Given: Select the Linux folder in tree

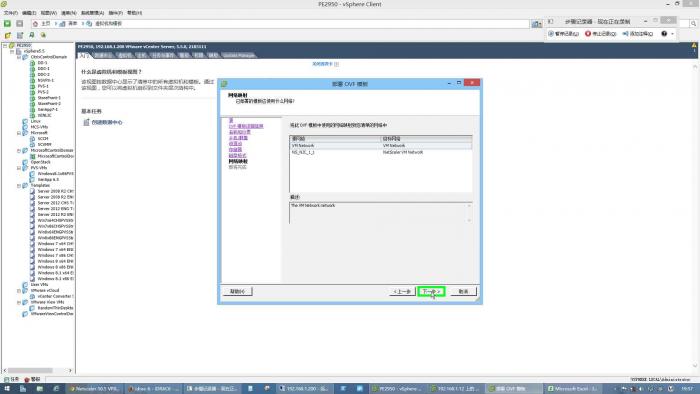Looking at the screenshot, I should click(35, 121).
